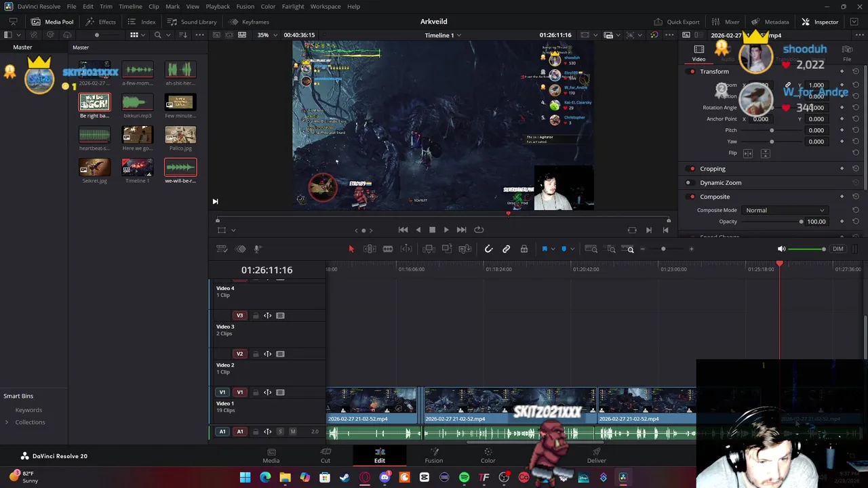Viewport: 868px width, 488px height.
Task: Disable the Video 2 track filmstrip icon
Action: click(x=280, y=354)
